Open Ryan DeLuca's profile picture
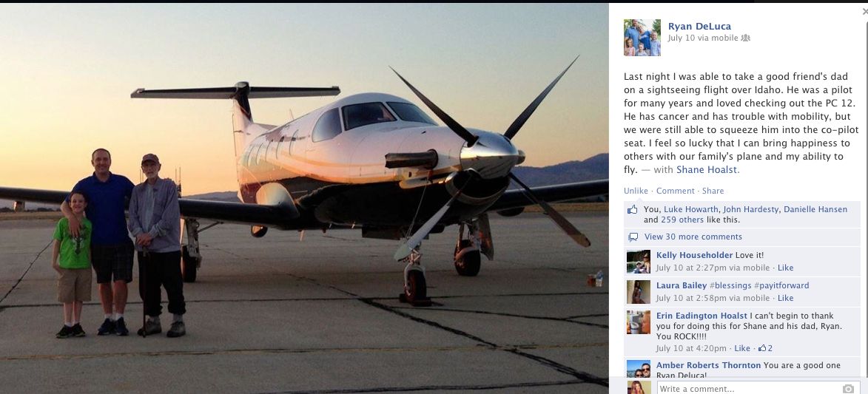This screenshot has width=868, height=394. 642,38
